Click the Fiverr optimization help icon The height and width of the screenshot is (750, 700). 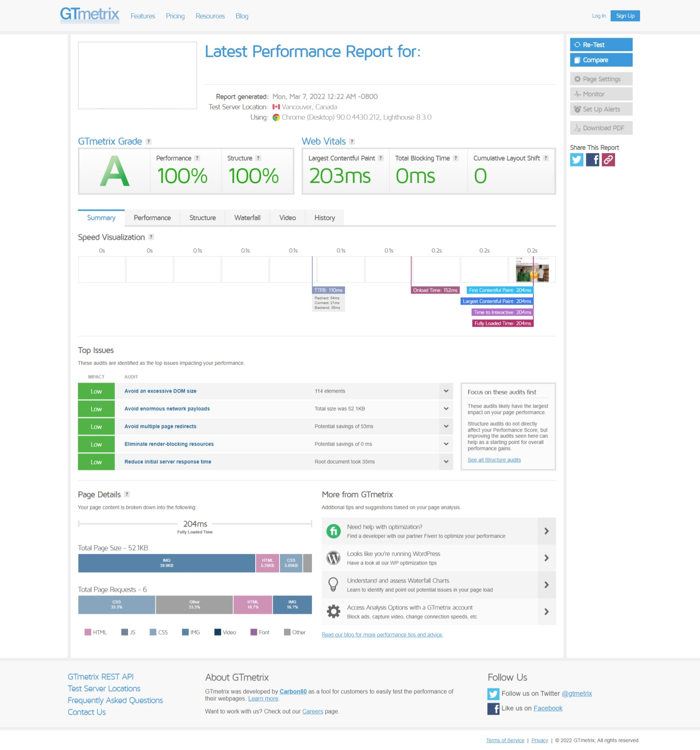pyautogui.click(x=333, y=531)
